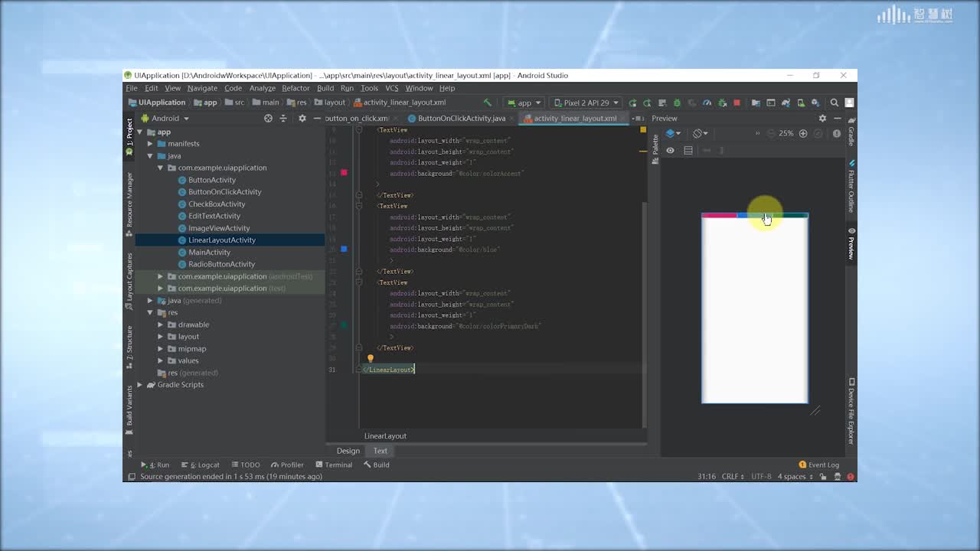Open the Device File Explorer tool window
The image size is (980, 551).
851,412
